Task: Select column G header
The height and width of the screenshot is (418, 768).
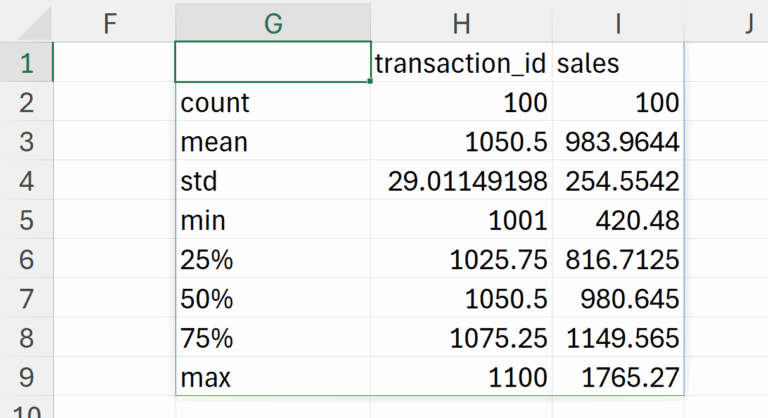Action: pyautogui.click(x=273, y=24)
